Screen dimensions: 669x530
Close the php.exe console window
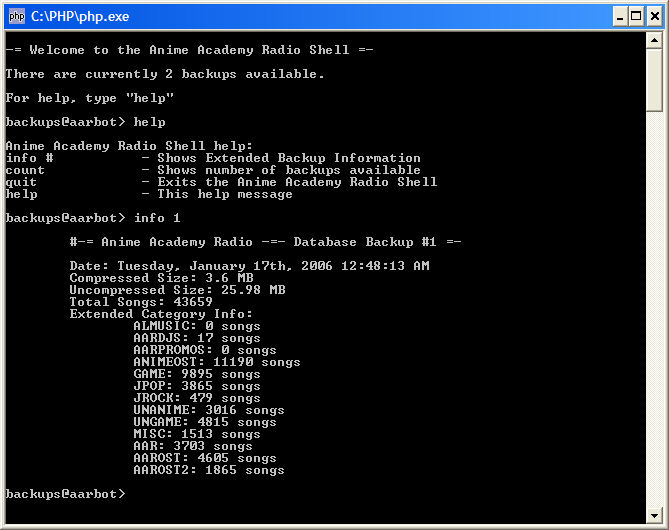click(653, 16)
